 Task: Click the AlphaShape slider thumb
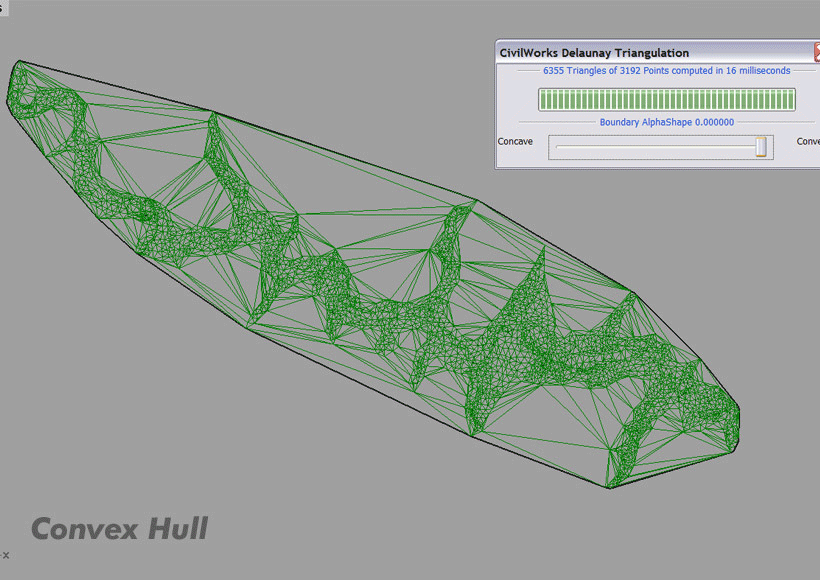click(x=761, y=147)
